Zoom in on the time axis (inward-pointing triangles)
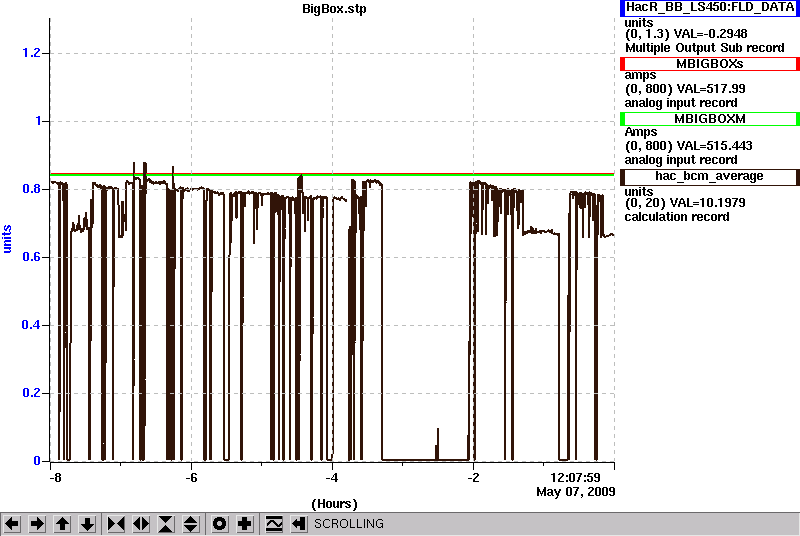Viewport: 800px width, 536px height. click(116, 524)
